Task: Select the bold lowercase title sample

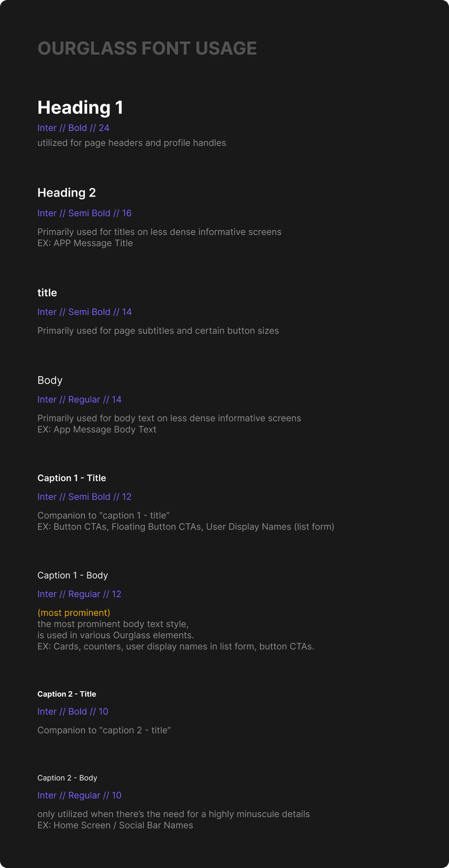Action: (47, 293)
